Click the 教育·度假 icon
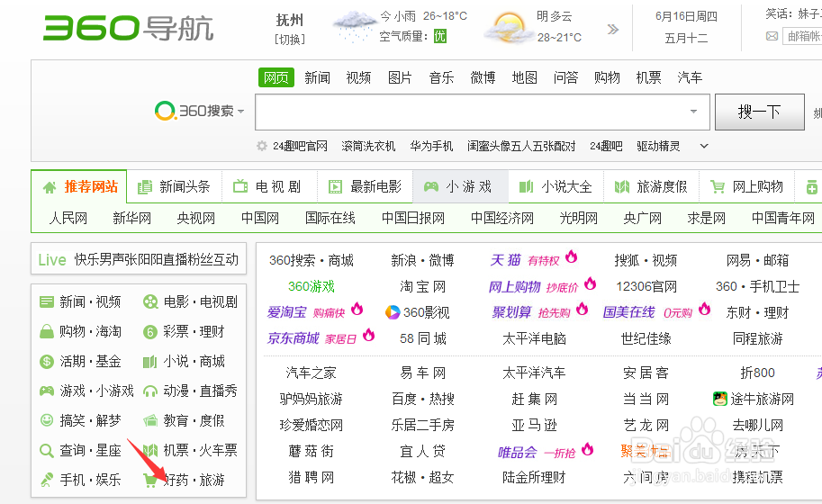Image resolution: width=822 pixels, height=504 pixels. 150,420
